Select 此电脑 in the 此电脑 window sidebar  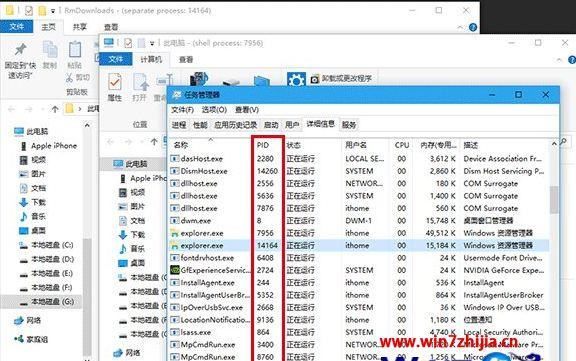(136, 164)
